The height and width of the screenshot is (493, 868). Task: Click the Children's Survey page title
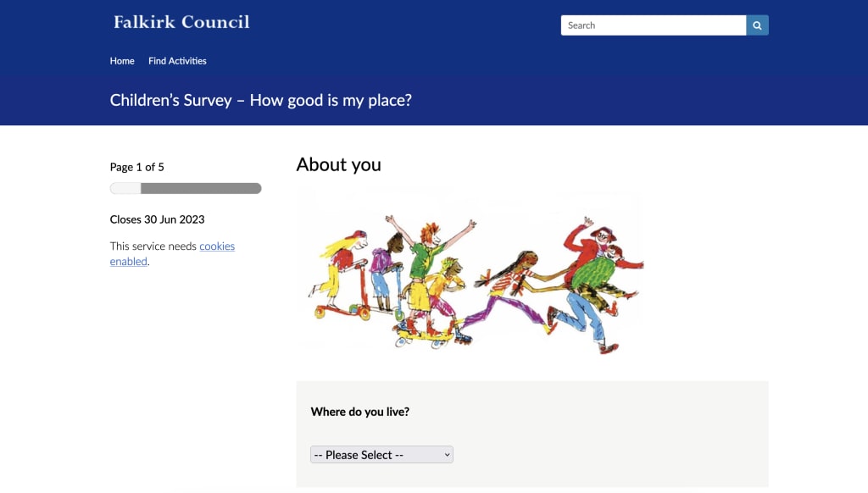(260, 100)
